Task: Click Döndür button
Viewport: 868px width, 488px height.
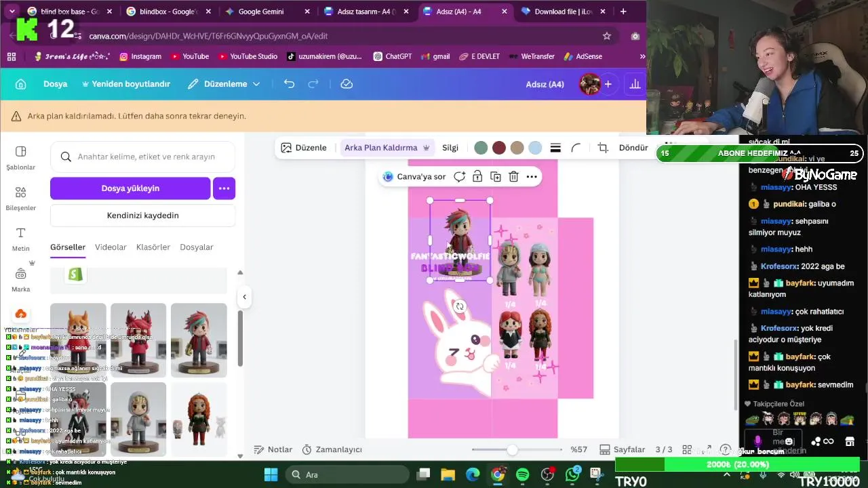Action: 633,148
